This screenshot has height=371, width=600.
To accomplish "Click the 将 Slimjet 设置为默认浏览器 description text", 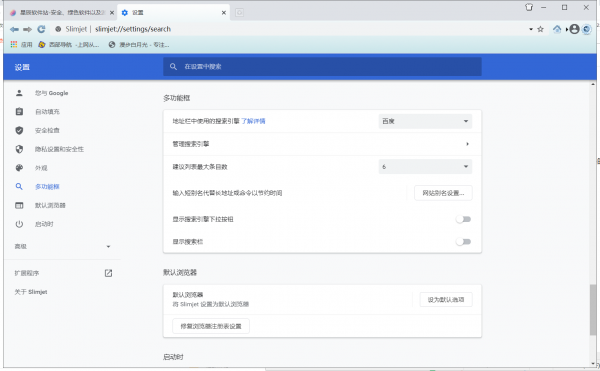I will (210, 304).
